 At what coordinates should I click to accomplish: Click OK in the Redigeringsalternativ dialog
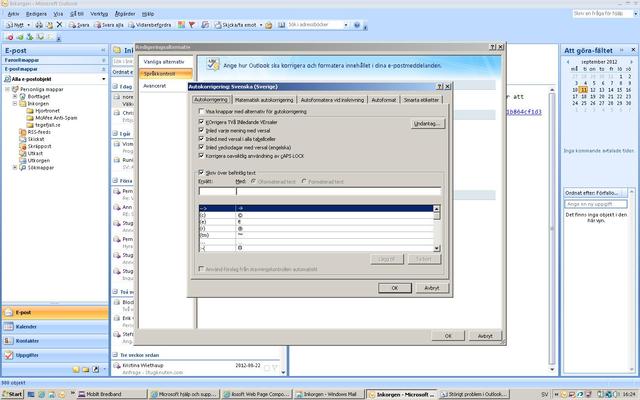[x=448, y=336]
